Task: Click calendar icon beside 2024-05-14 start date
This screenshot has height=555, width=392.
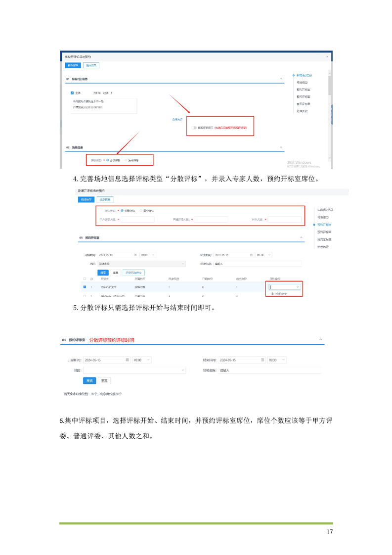Action: [x=136, y=255]
